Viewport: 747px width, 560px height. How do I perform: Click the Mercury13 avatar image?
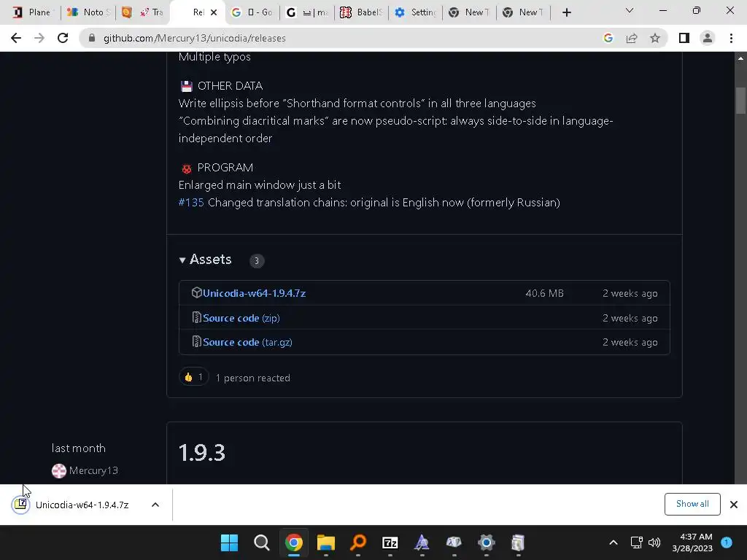click(x=59, y=471)
